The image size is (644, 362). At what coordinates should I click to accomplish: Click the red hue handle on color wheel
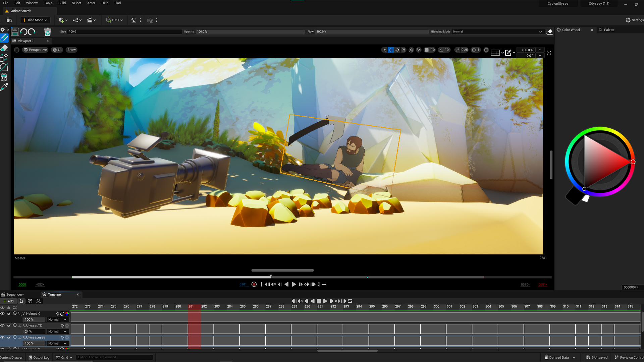pyautogui.click(x=633, y=162)
